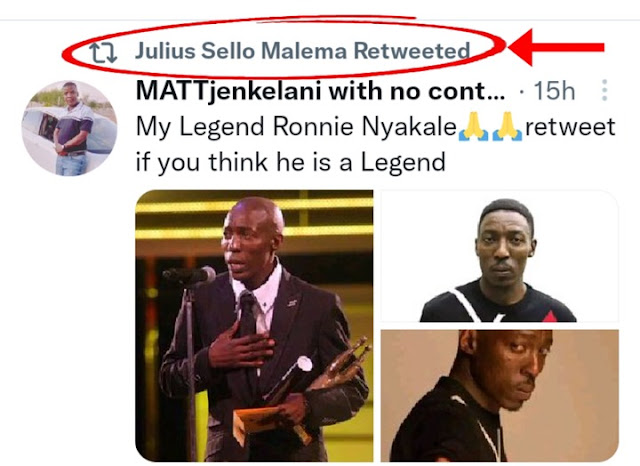The width and height of the screenshot is (640, 466).
Task: Click the first praying hands emoji
Action: (473, 127)
